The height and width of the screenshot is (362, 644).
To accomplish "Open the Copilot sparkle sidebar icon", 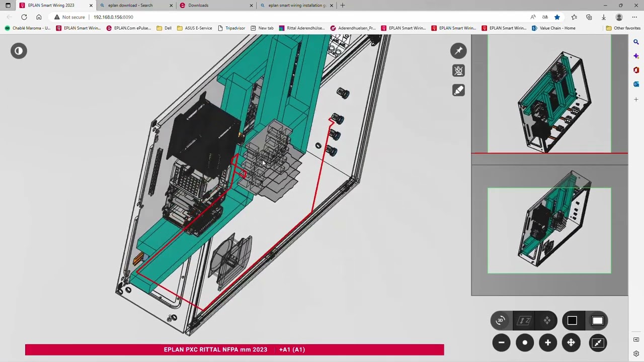I will pyautogui.click(x=636, y=56).
